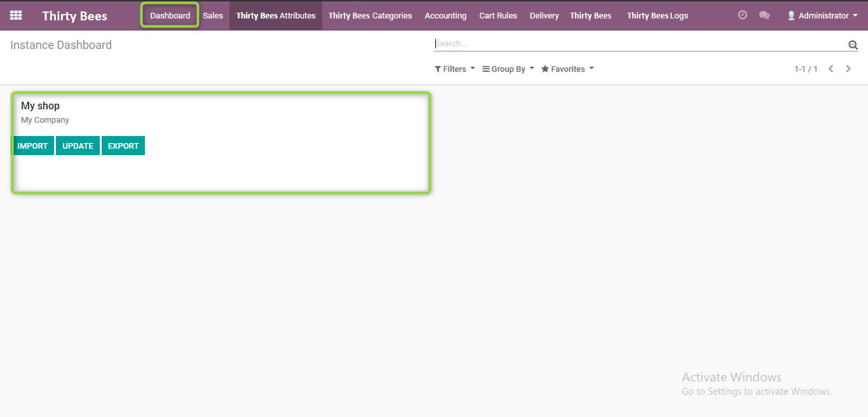Click the My Company text
The image size is (868, 417).
point(45,120)
